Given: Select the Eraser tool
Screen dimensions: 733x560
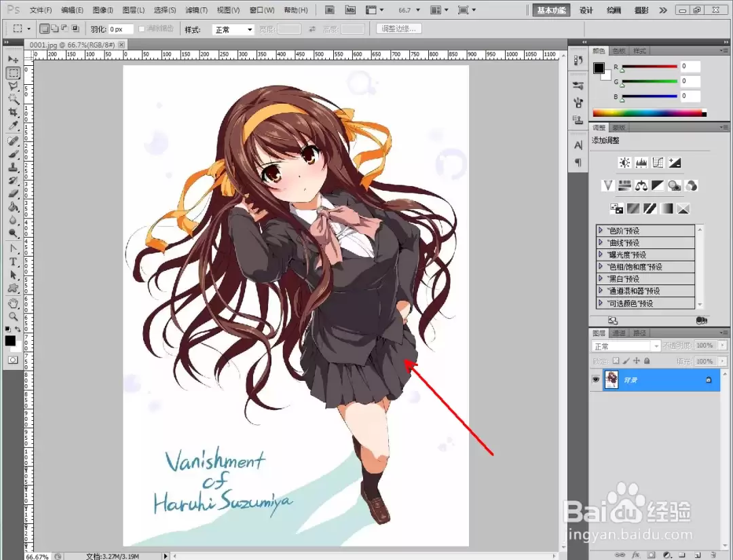Looking at the screenshot, I should click(x=13, y=193).
